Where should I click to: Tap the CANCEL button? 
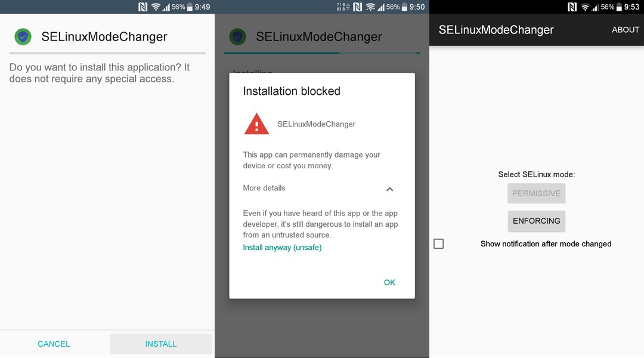click(x=54, y=344)
